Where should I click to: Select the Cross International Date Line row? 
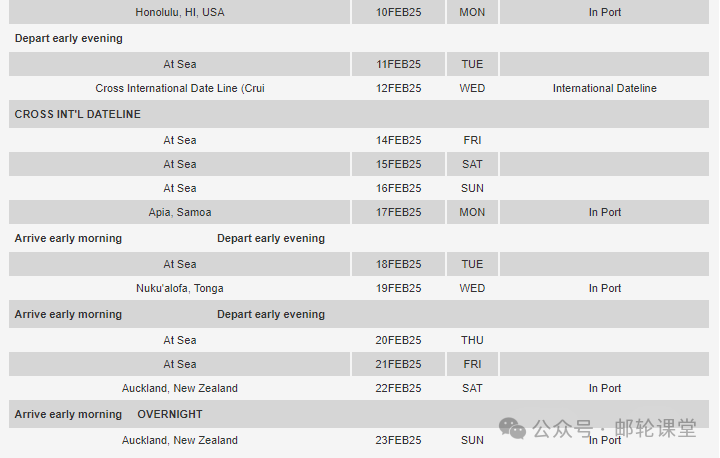click(180, 88)
